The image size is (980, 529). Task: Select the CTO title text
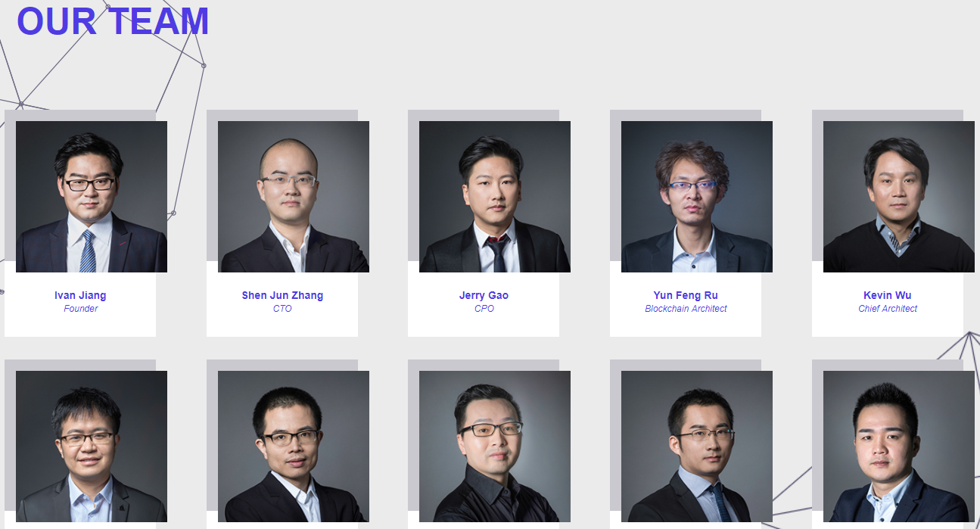282,309
